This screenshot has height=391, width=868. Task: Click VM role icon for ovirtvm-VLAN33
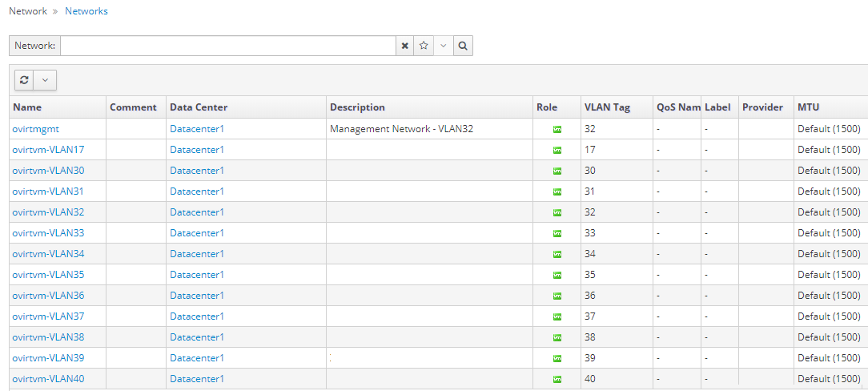(557, 233)
